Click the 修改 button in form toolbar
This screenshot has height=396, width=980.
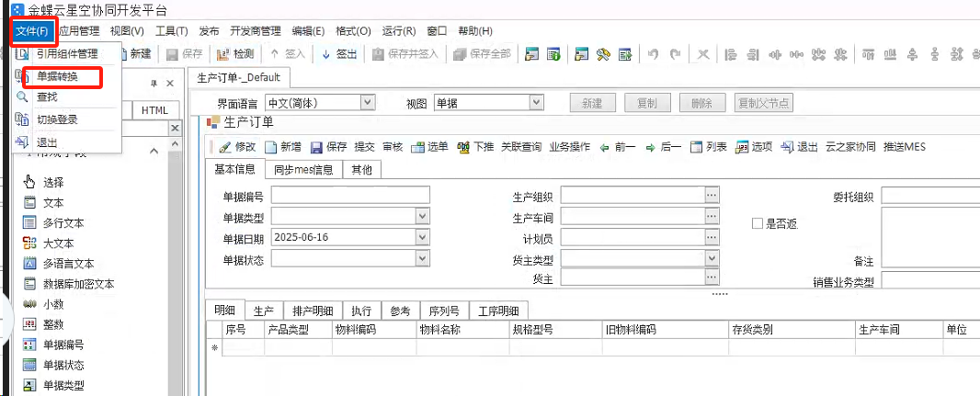pyautogui.click(x=238, y=147)
